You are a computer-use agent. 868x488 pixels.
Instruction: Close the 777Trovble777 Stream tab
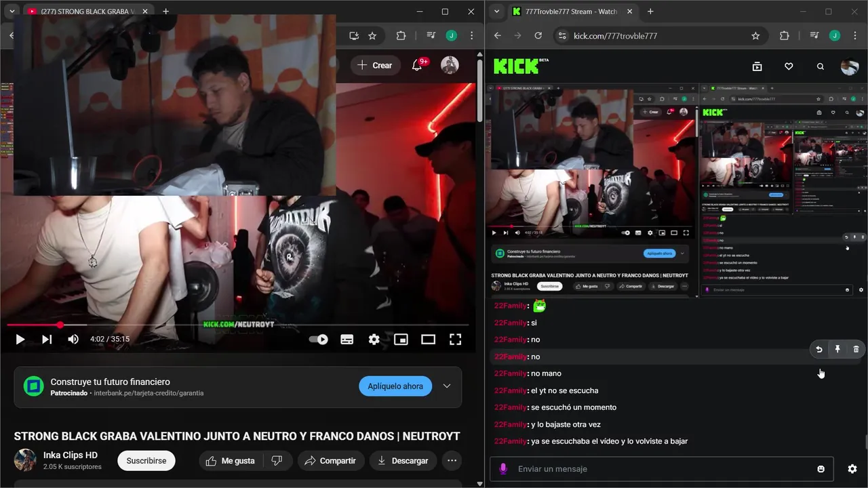[x=629, y=12]
